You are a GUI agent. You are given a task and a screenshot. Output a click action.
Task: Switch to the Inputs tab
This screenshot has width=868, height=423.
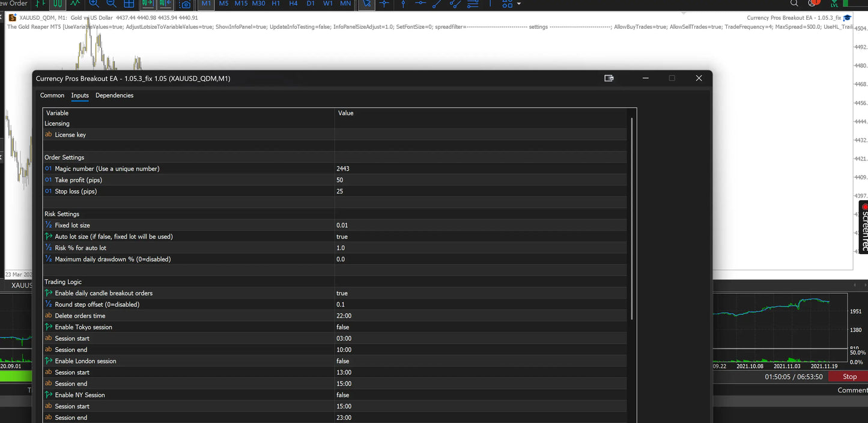[x=80, y=96]
